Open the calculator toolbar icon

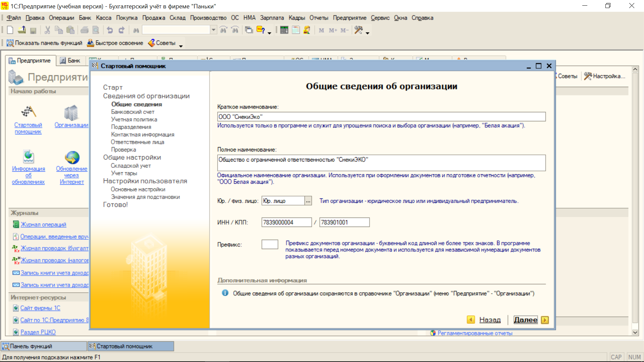(x=284, y=30)
